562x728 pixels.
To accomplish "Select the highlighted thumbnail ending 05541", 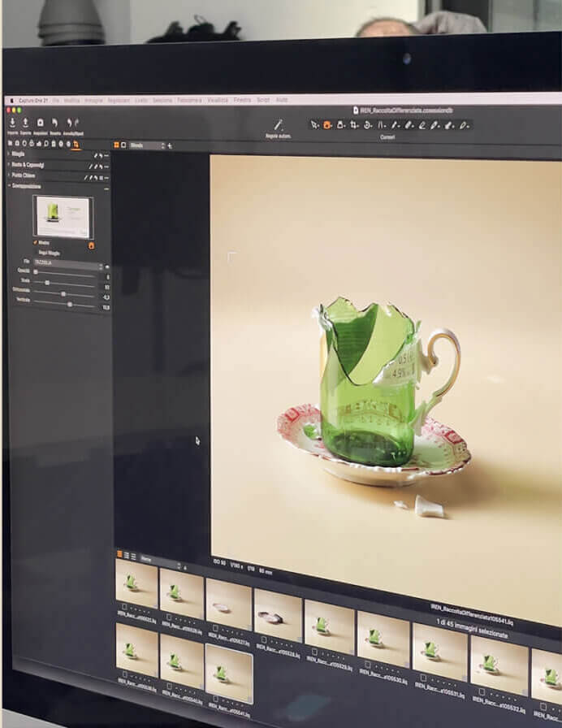I will click(x=229, y=673).
